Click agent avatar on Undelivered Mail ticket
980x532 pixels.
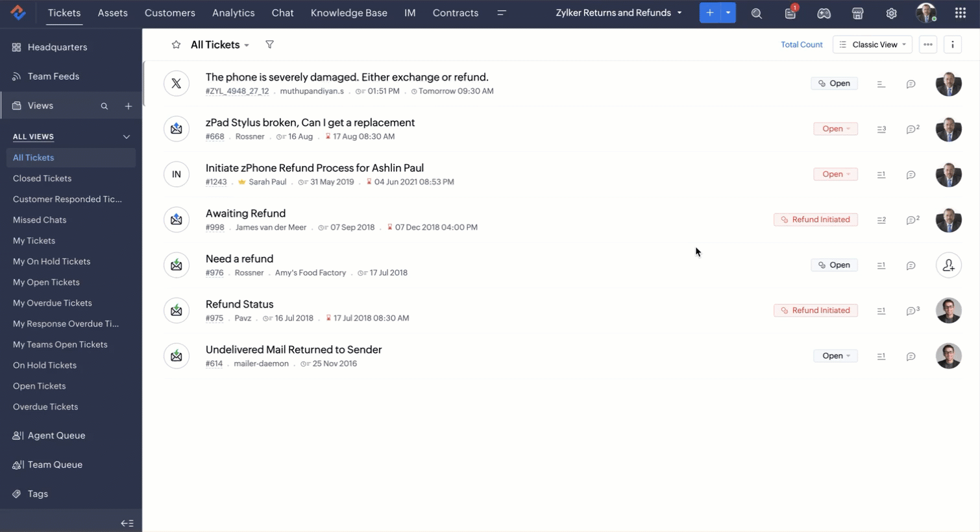948,356
